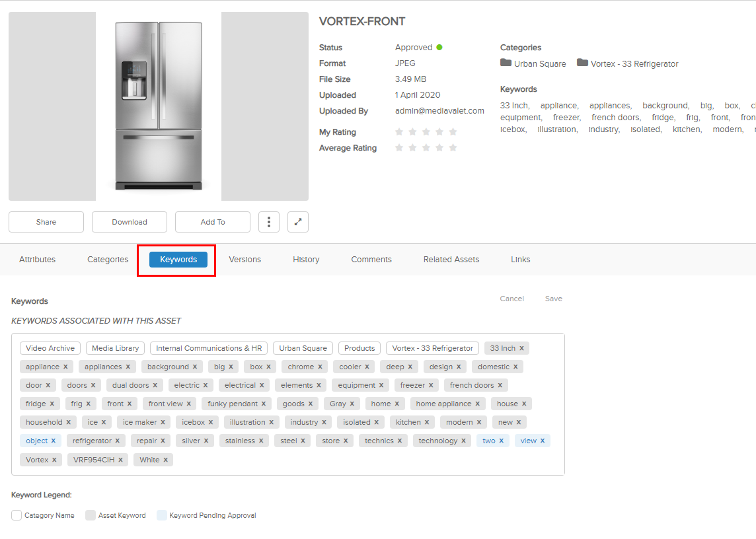
Task: Remove the 'technology' keyword with x
Action: click(x=463, y=441)
